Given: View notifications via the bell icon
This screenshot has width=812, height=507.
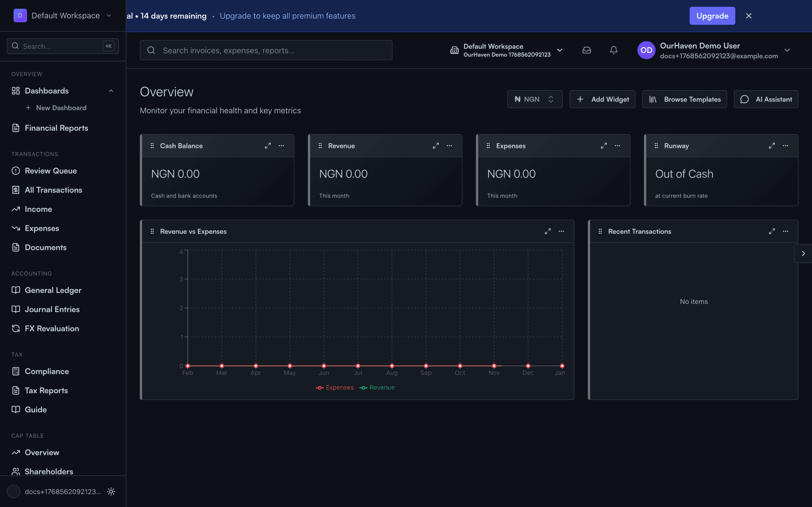Looking at the screenshot, I should [614, 50].
